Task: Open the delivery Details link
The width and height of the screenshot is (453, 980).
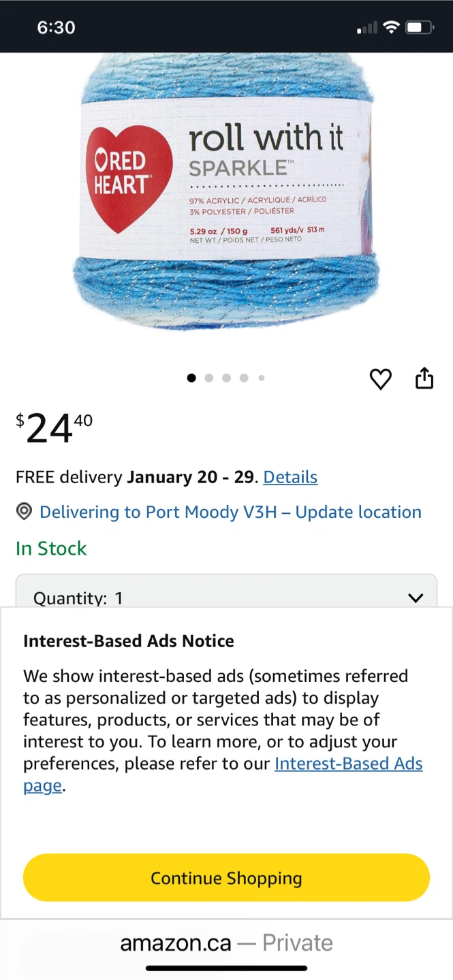Action: pyautogui.click(x=290, y=477)
